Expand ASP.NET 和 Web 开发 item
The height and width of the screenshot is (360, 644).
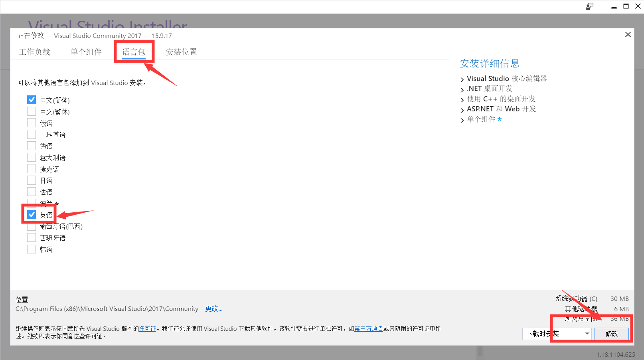point(462,110)
